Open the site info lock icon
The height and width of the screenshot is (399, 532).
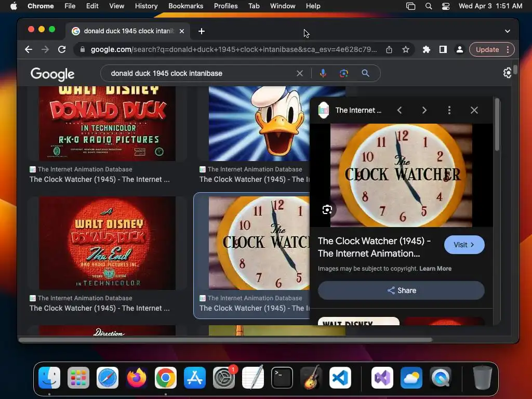82,49
